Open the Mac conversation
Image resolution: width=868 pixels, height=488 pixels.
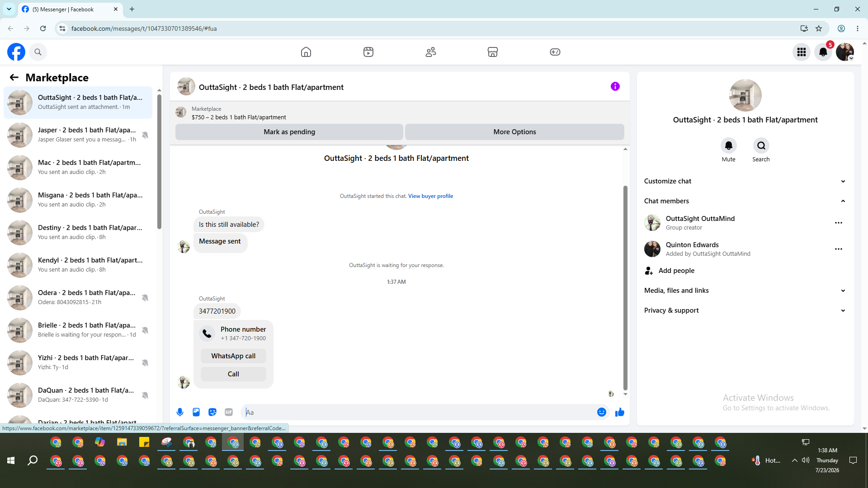tap(78, 168)
